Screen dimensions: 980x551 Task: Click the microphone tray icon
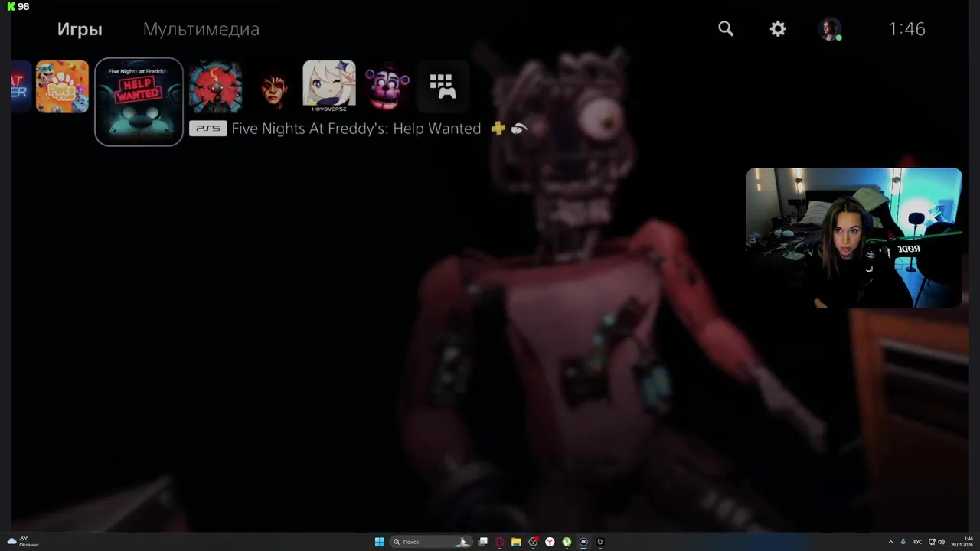pos(903,542)
